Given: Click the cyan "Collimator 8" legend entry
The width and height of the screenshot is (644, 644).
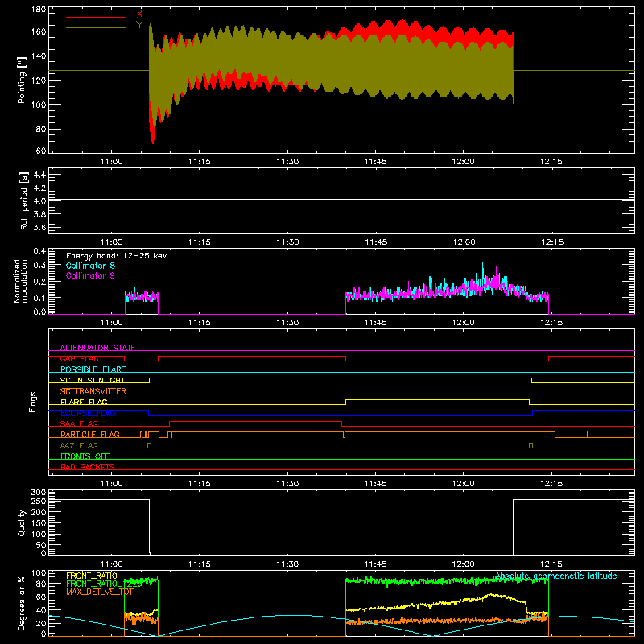Looking at the screenshot, I should pyautogui.click(x=90, y=266).
